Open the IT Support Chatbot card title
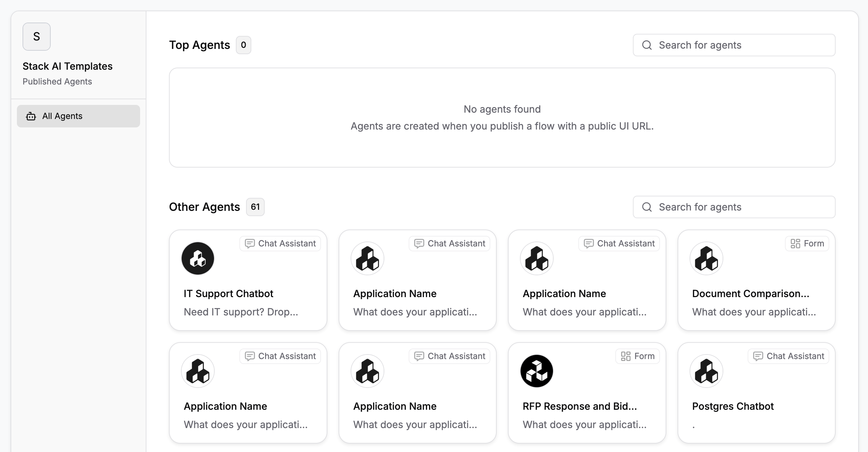 coord(228,294)
